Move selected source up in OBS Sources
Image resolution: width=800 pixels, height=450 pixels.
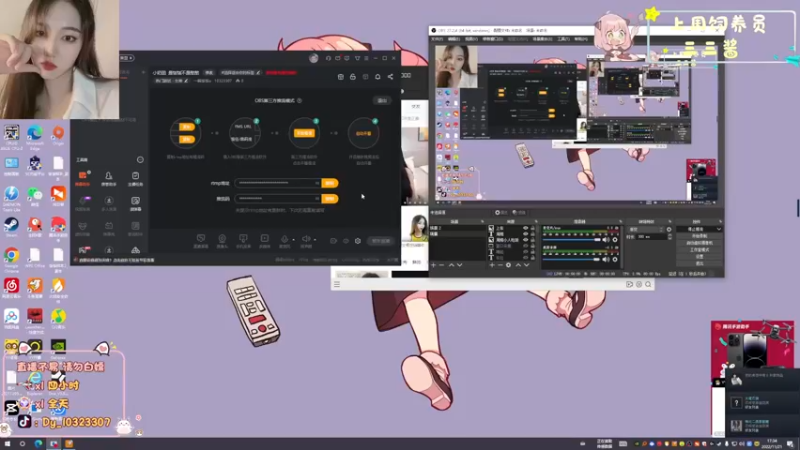518,265
